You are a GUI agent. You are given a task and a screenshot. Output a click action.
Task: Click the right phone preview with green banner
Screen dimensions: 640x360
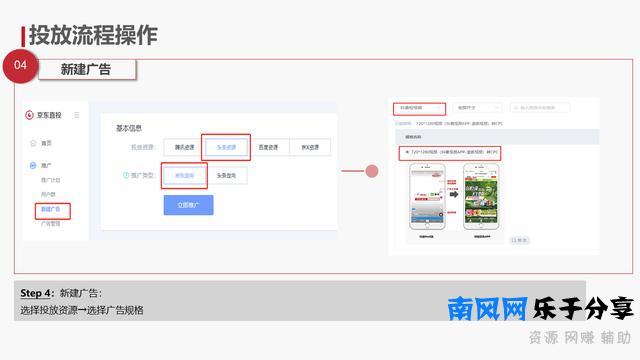[x=481, y=196]
